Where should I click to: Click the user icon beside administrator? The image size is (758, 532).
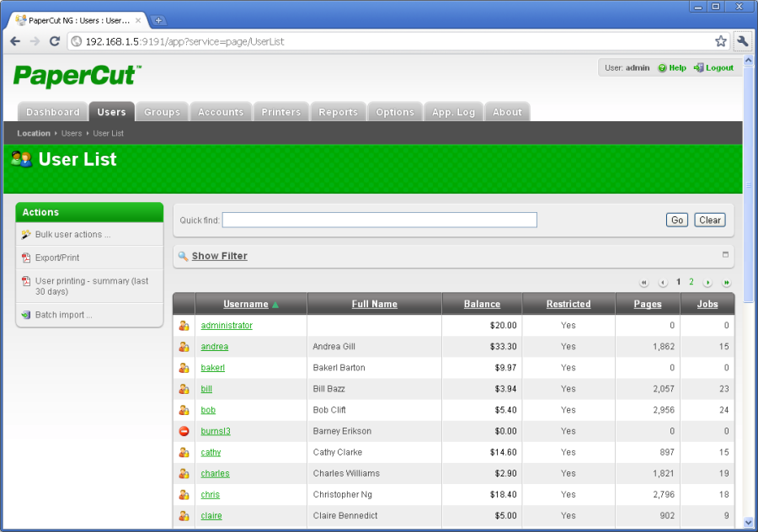click(x=184, y=326)
